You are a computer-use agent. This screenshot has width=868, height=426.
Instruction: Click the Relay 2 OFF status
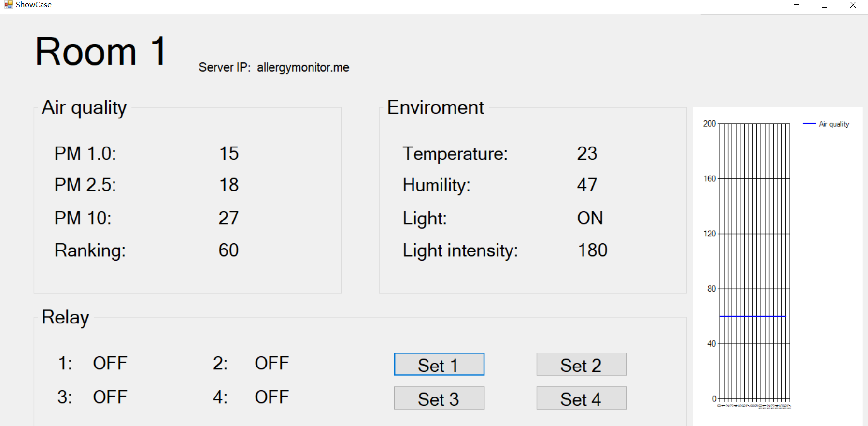coord(271,363)
